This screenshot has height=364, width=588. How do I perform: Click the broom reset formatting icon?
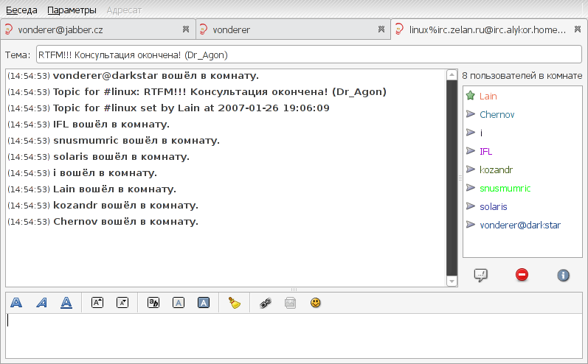(x=235, y=302)
